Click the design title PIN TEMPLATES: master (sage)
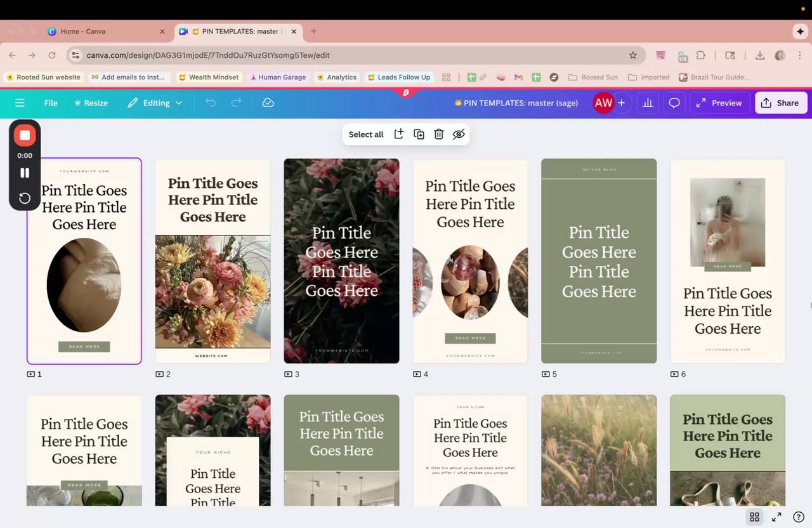The height and width of the screenshot is (528, 812). (516, 103)
